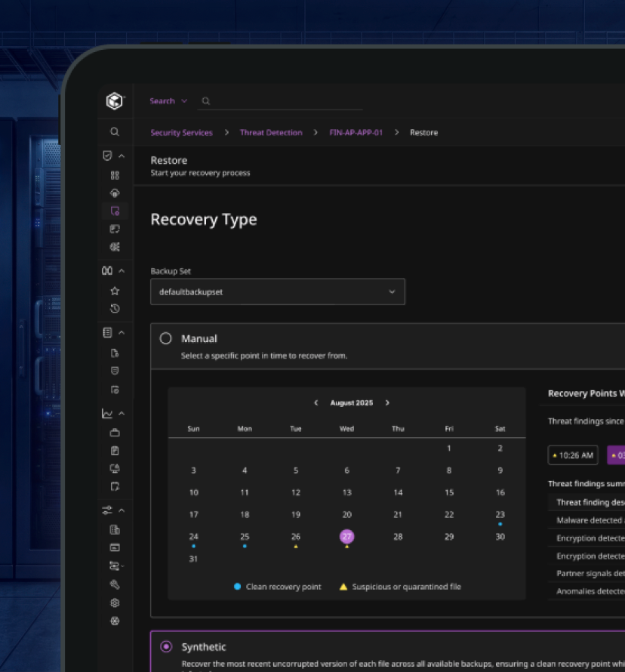Screen dimensions: 625x672
Task: Navigate to Threat Detection breadcrumb
Action: 271,133
